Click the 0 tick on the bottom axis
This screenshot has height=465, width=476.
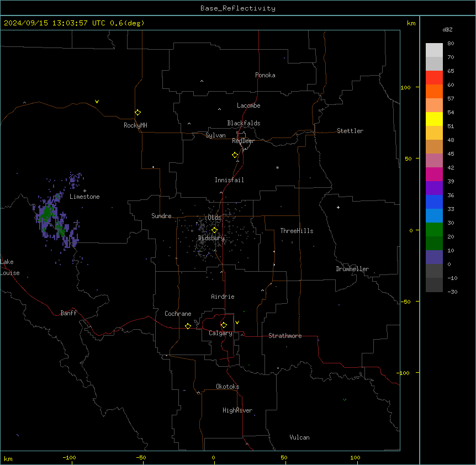tap(213, 457)
